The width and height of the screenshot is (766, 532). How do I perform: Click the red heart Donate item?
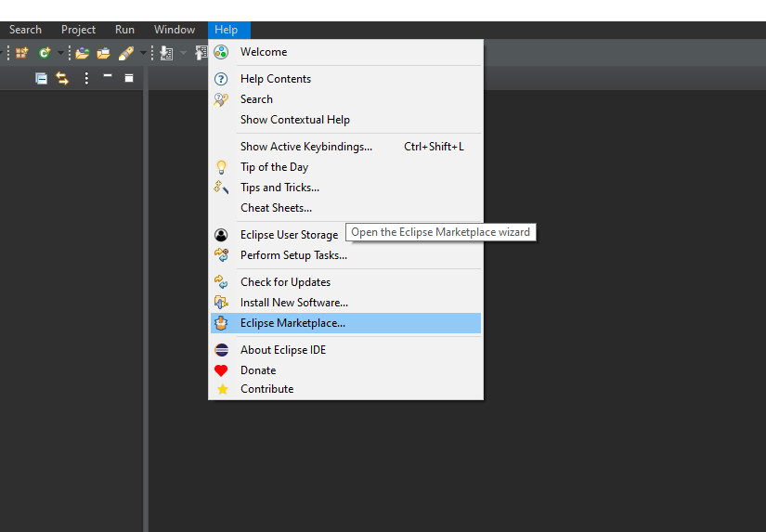coord(257,370)
